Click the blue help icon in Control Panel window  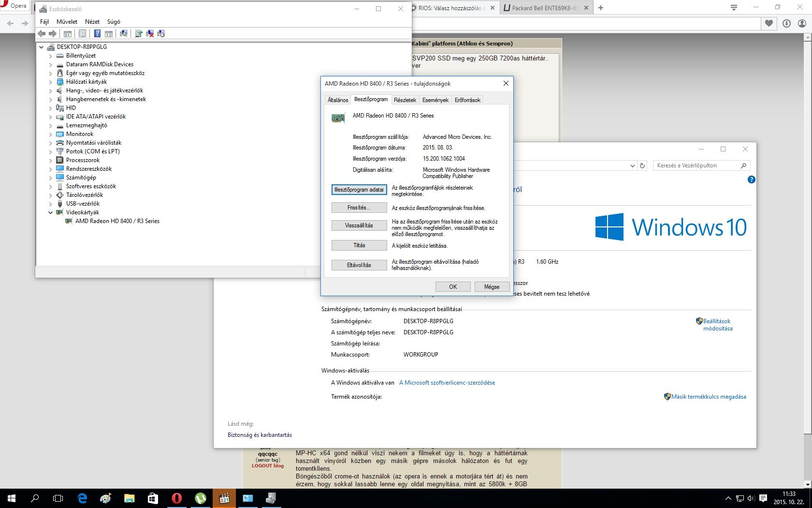coord(751,179)
